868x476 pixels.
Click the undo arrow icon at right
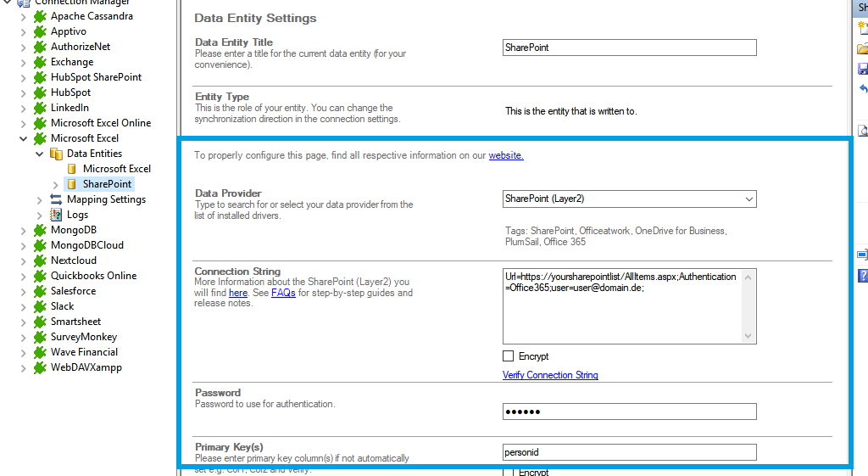[863, 88]
